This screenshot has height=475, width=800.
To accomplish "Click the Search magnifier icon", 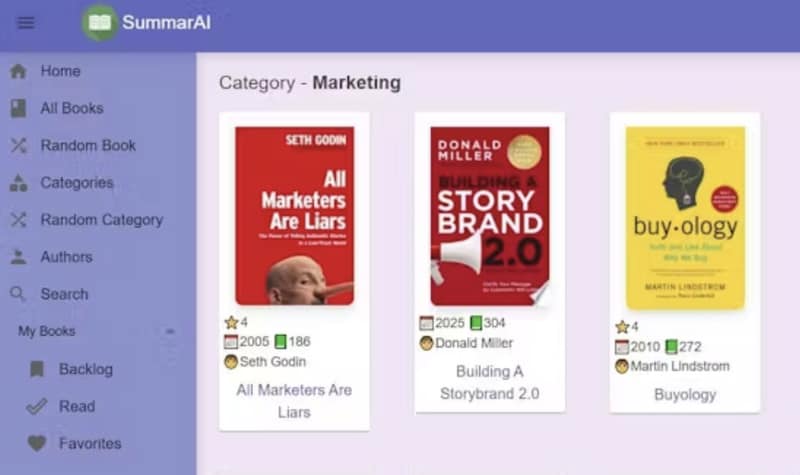I will 18,294.
